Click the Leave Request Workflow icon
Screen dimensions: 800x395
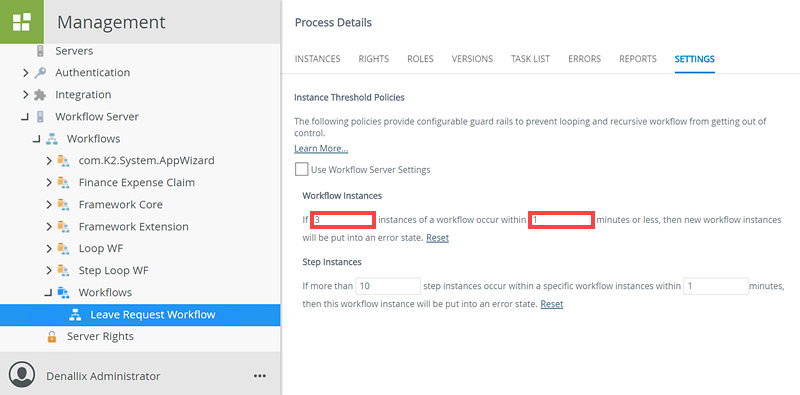tap(75, 315)
